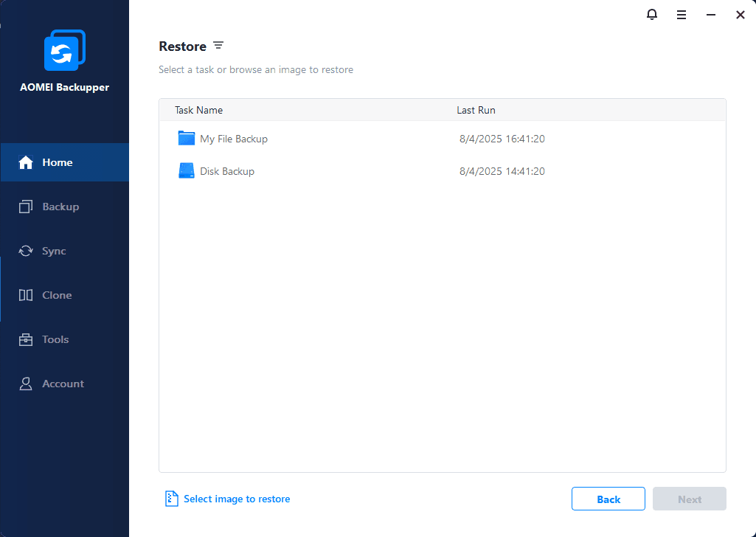Click the Home house icon in sidebar

[x=26, y=162]
